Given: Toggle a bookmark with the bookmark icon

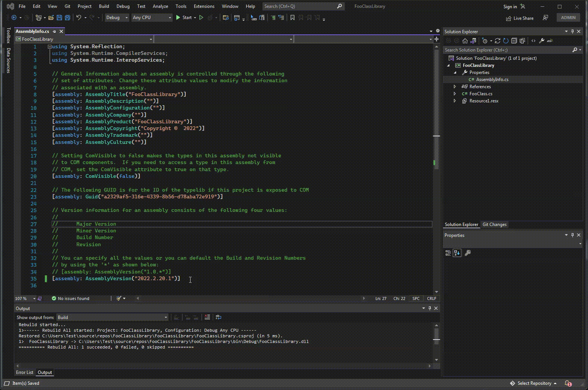Looking at the screenshot, I should [293, 18].
